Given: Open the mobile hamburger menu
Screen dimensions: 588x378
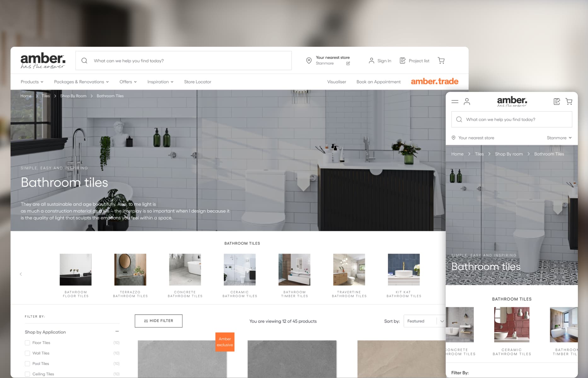Looking at the screenshot, I should point(455,101).
